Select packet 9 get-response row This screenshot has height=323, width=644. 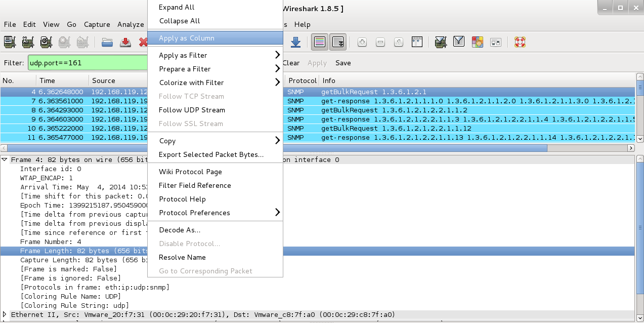(317, 119)
